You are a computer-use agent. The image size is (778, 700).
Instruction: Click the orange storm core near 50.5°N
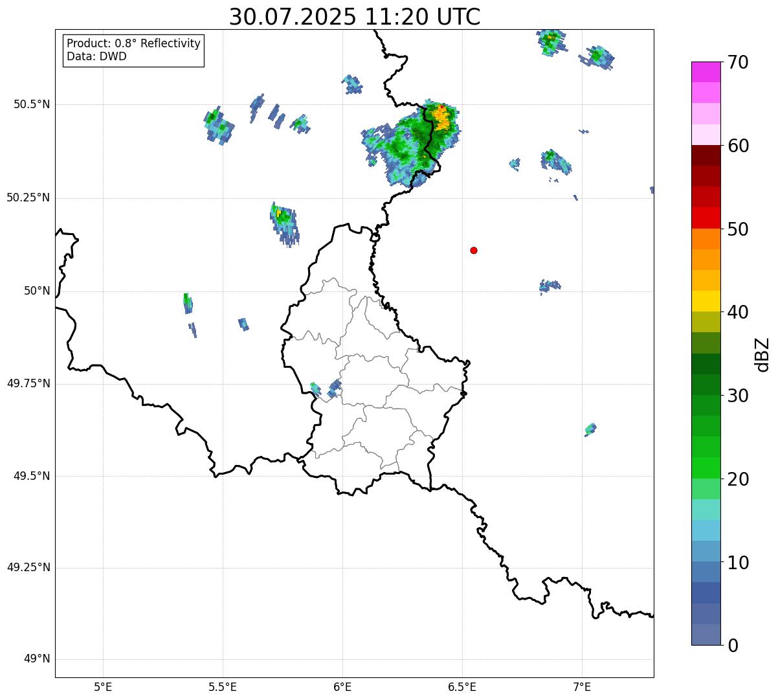coord(441,119)
